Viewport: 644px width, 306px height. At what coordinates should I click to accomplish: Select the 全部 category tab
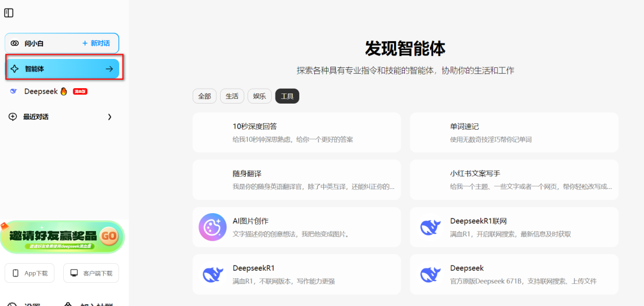tap(205, 96)
